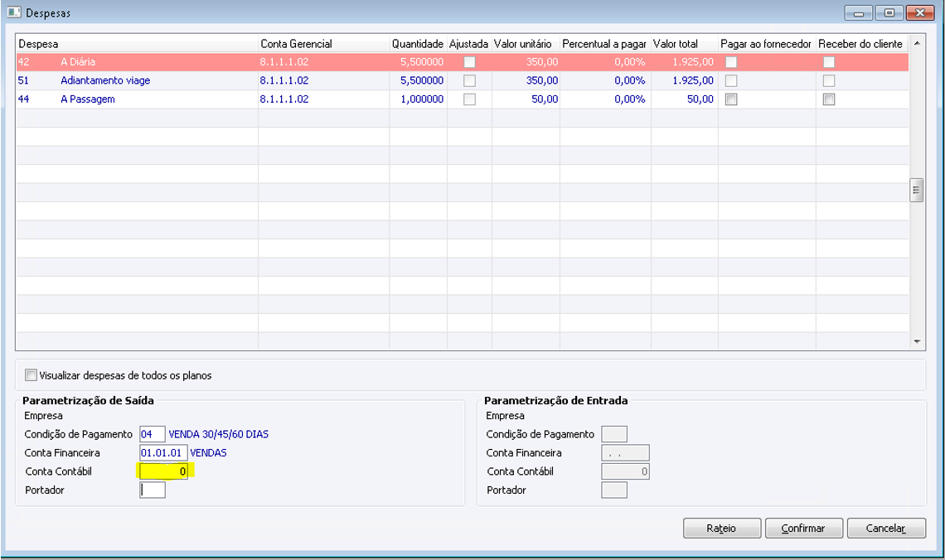This screenshot has width=945, height=560.
Task: Select the A Passagem expense name
Action: (87, 99)
